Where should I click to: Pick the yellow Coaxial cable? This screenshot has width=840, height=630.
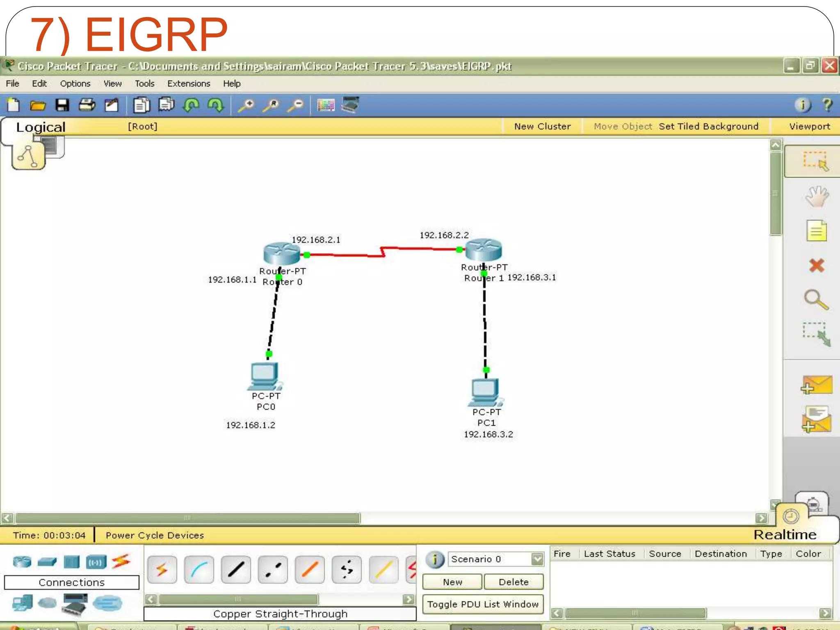[x=383, y=570]
